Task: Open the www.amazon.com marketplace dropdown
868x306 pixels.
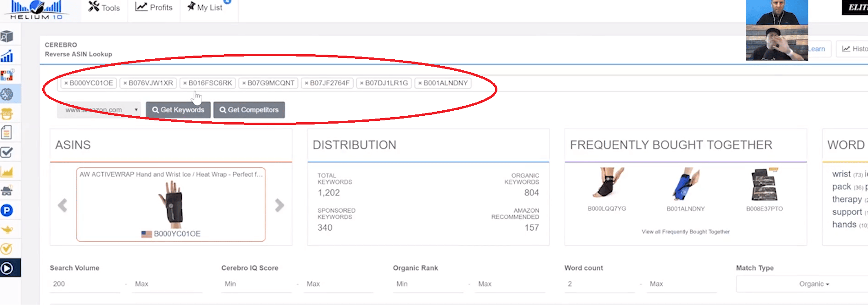Action: pyautogui.click(x=99, y=110)
